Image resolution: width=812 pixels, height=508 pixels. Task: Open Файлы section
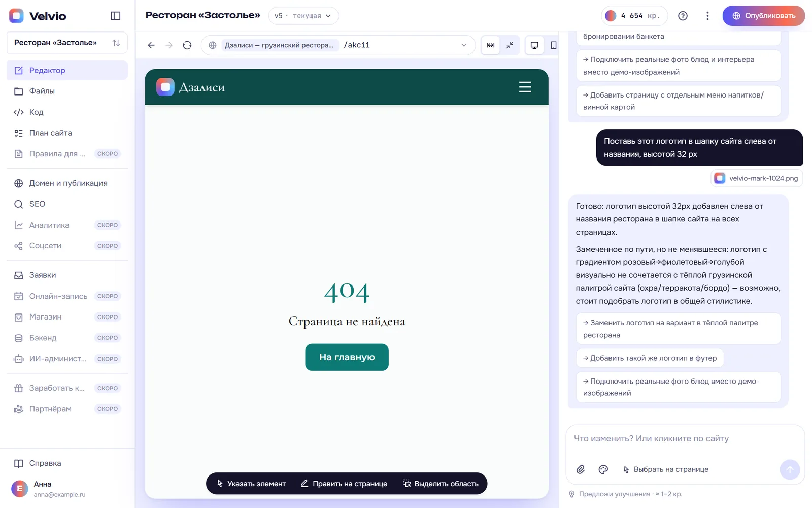click(x=67, y=91)
